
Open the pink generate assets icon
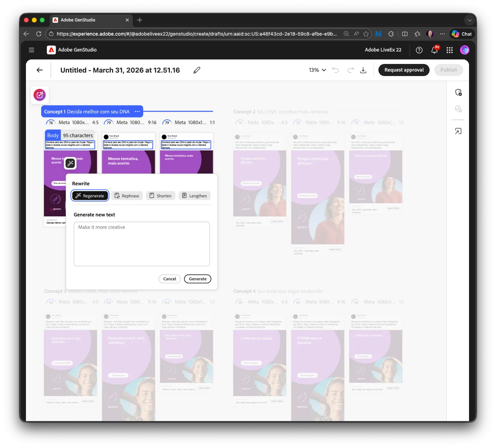(40, 95)
